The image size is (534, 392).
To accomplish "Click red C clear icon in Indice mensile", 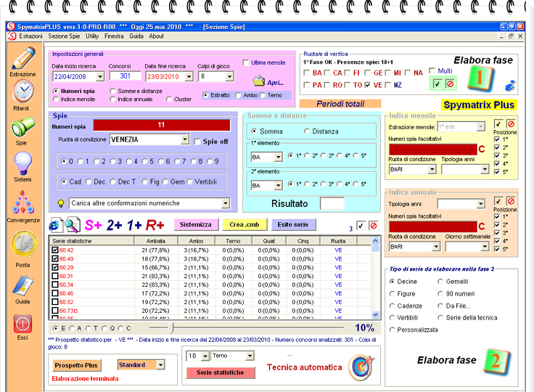I will pos(481,150).
